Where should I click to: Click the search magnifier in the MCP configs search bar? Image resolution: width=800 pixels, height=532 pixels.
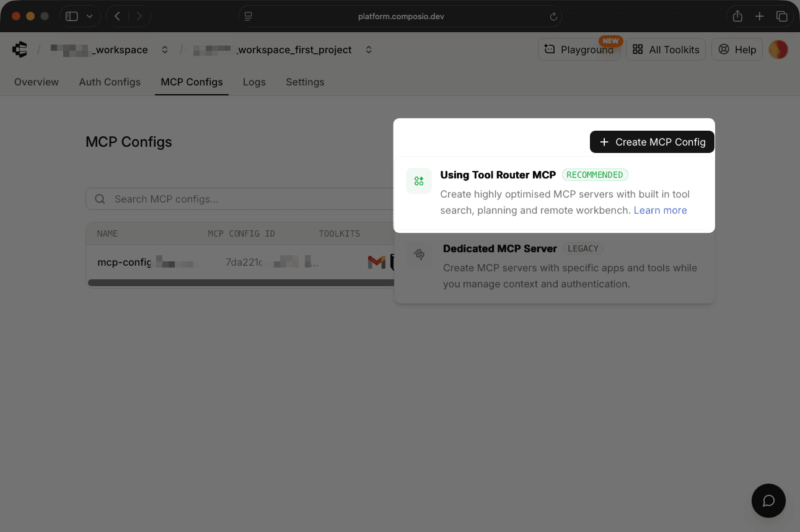coord(100,198)
